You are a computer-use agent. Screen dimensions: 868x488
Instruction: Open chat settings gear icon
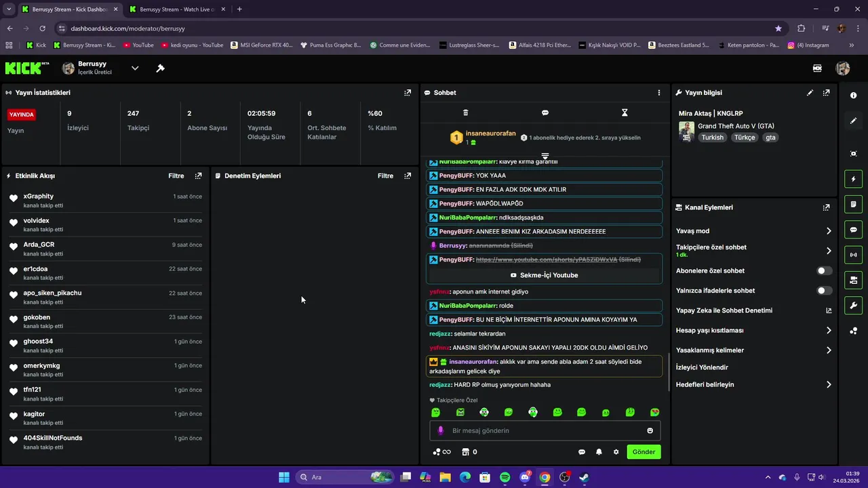tap(616, 452)
